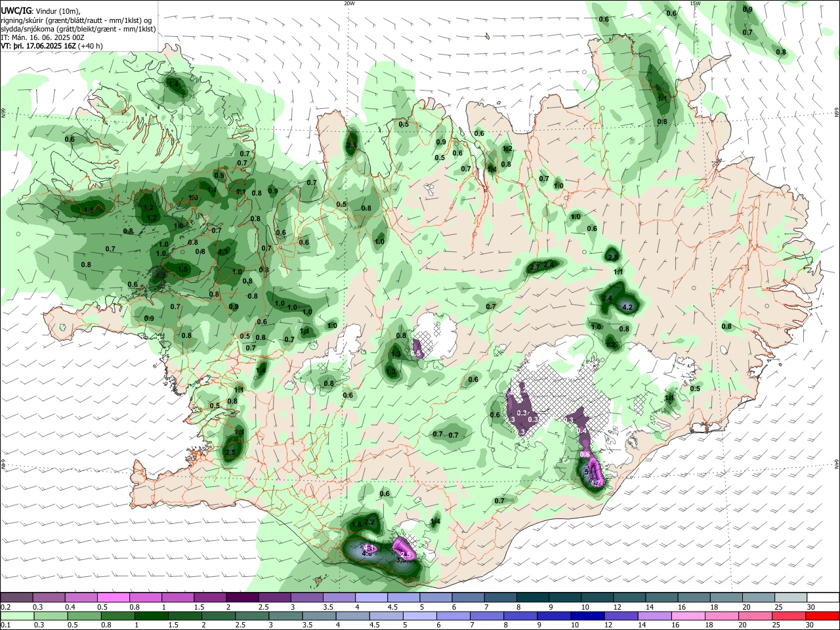Click the line starting 'slydda/snjókoma'
The height and width of the screenshot is (630, 840).
[77, 29]
